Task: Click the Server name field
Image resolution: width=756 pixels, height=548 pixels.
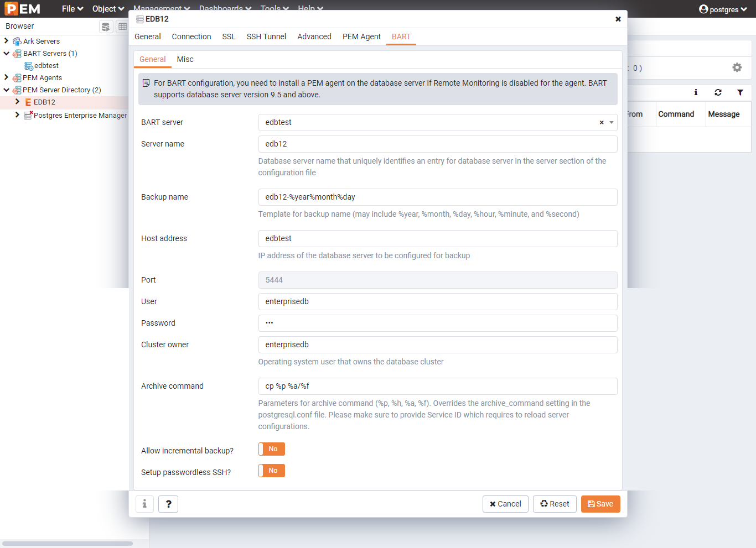Action: point(438,144)
